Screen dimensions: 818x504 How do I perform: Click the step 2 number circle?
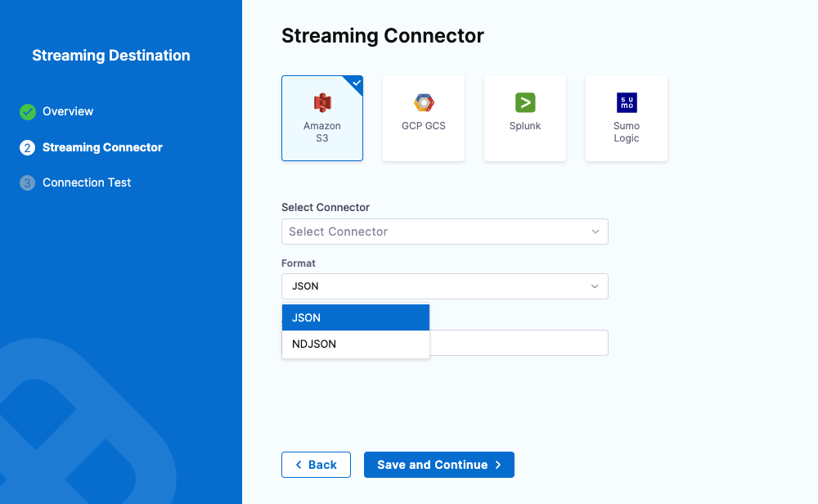pos(28,148)
